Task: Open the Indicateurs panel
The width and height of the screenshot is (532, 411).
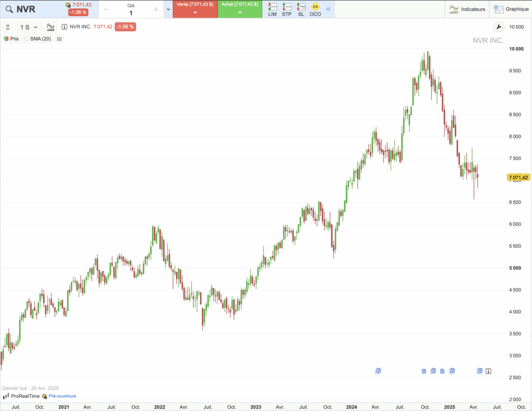Action: coord(467,9)
